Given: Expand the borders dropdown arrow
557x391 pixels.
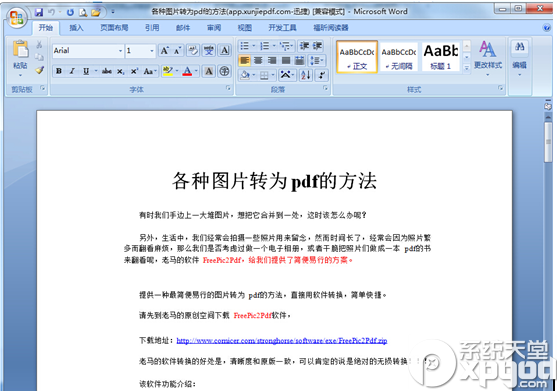Looking at the screenshot, I should 273,75.
